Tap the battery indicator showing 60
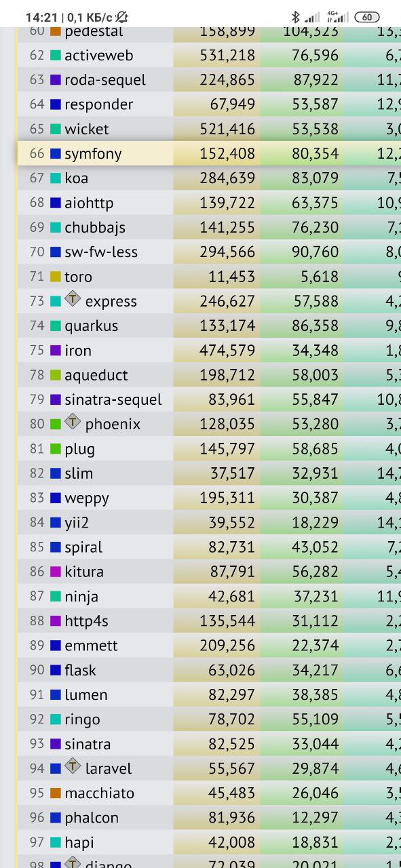Viewport: 401px width, 868px height. [367, 17]
